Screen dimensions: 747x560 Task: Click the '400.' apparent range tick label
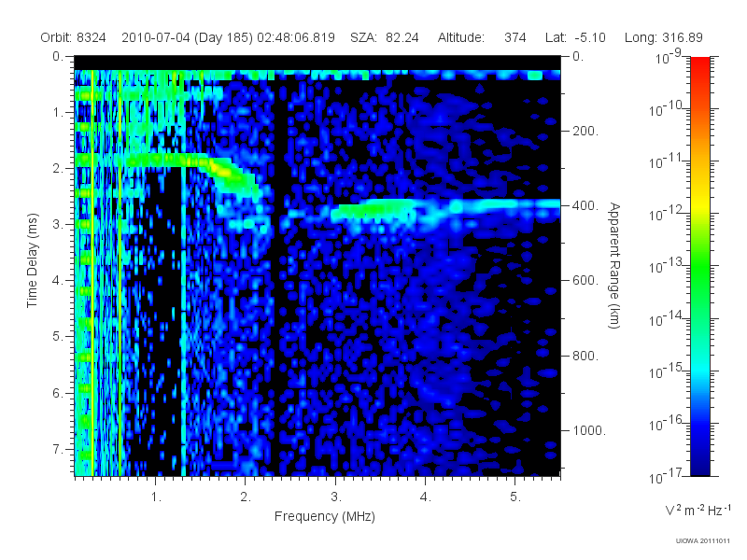585,205
